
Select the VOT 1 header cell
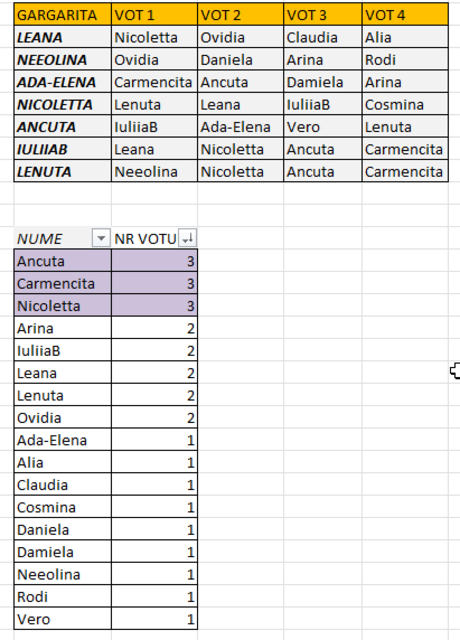(x=154, y=15)
